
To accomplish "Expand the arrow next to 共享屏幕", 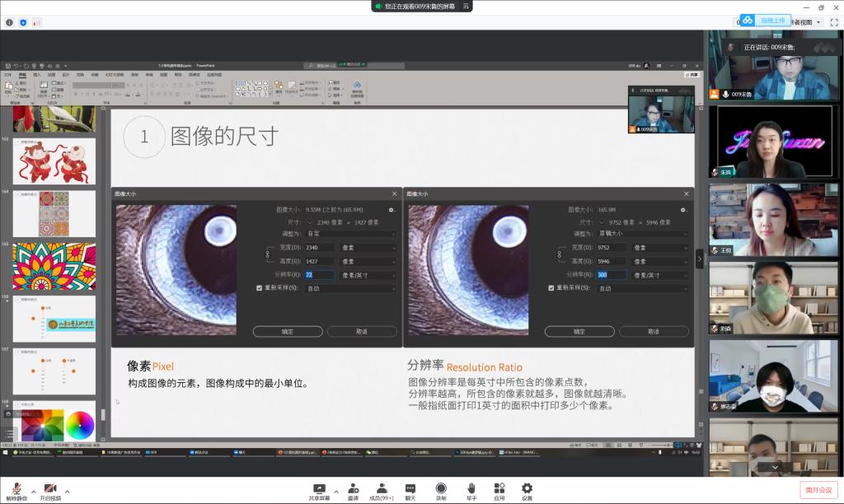I will click(x=336, y=491).
